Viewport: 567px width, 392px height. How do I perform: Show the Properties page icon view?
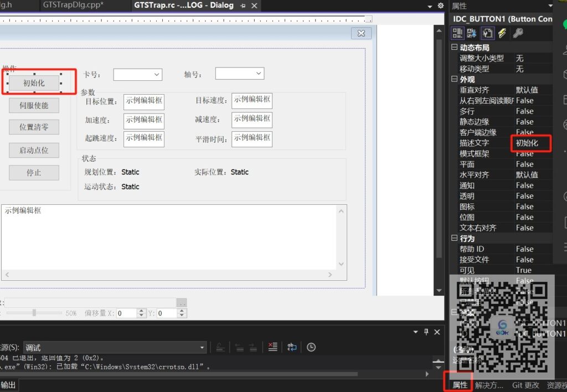coord(487,33)
